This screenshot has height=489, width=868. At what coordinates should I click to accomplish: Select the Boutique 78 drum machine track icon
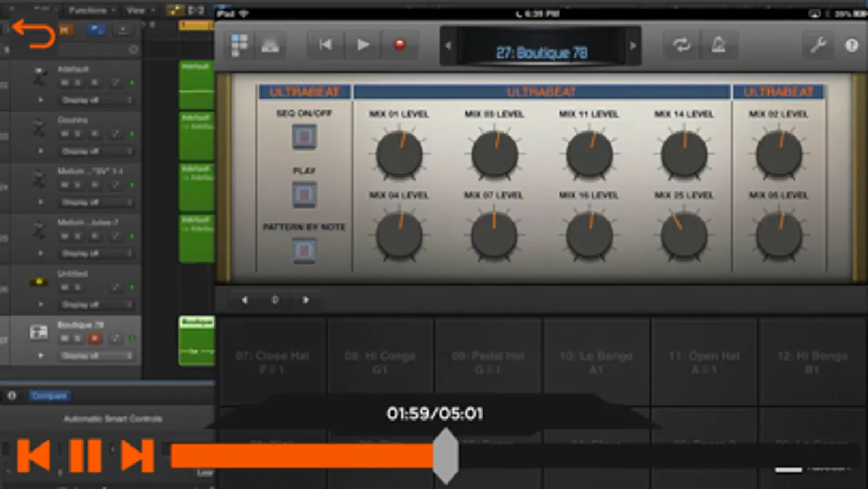point(39,332)
